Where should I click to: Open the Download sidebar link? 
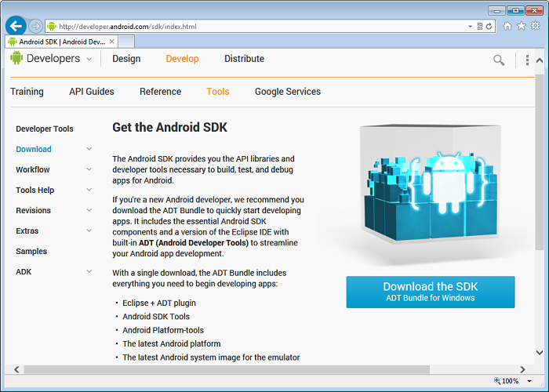click(x=34, y=149)
